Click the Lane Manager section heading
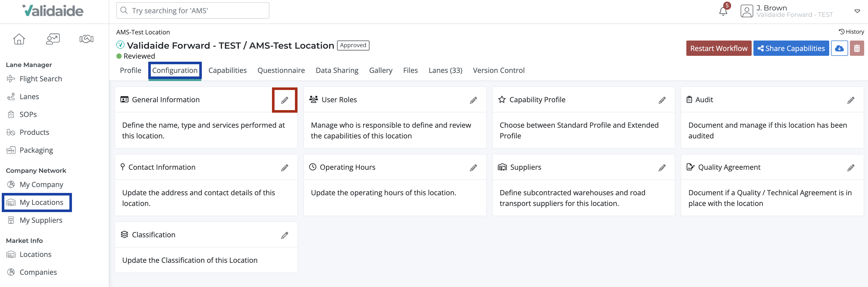 (29, 64)
